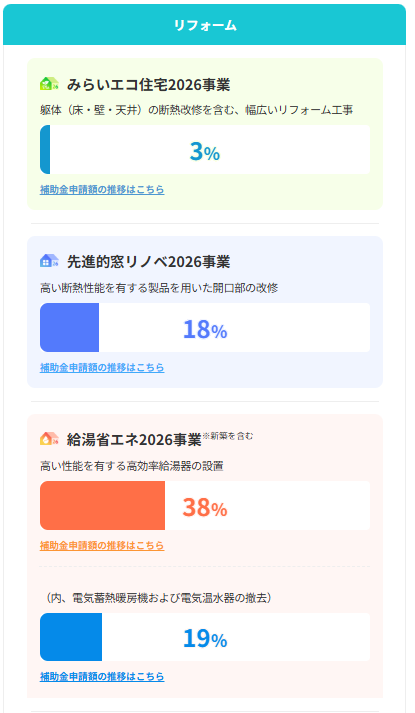Open 先進的窓リノベ 補助金申請額の推移はこちら link
Viewport: 415px width, 713px height.
pos(102,367)
